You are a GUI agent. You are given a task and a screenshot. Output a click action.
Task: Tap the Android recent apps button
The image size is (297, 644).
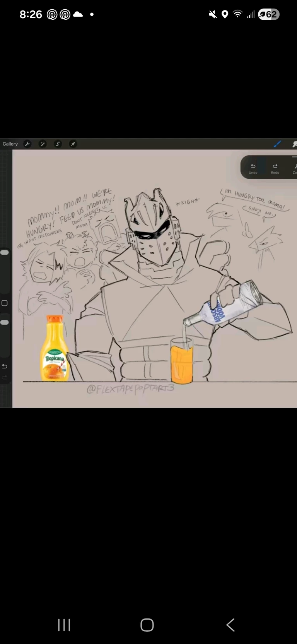[x=64, y=625]
